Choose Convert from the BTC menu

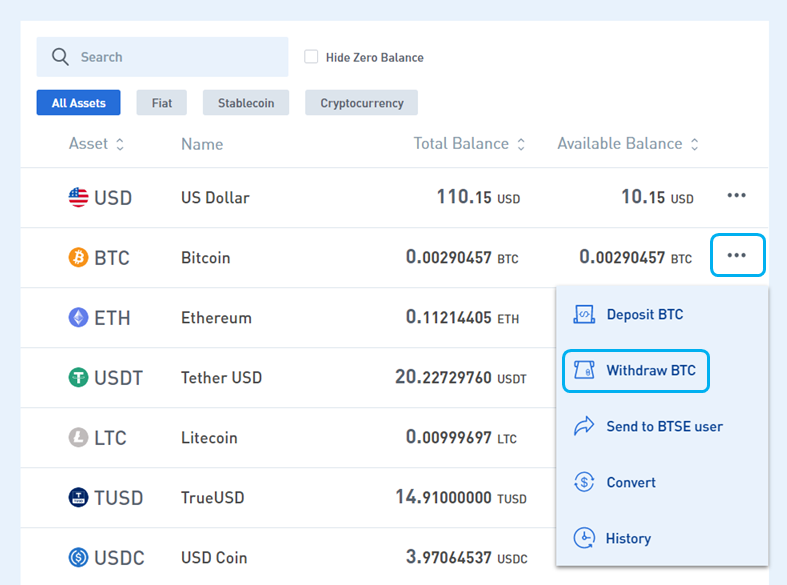[x=631, y=483]
